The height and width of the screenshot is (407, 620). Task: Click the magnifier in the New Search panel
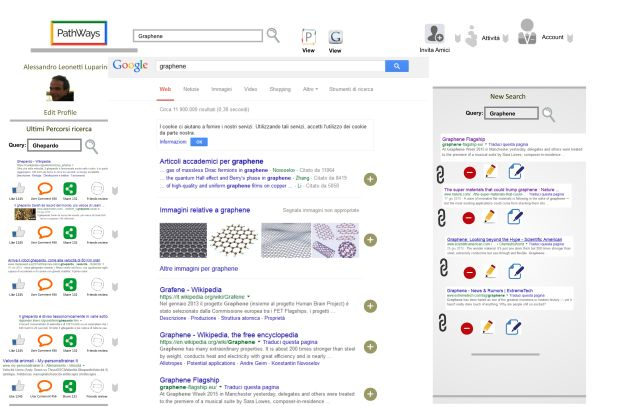pyautogui.click(x=548, y=114)
